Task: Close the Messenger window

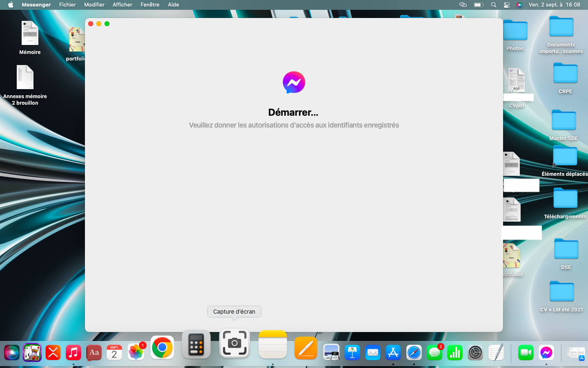Action: pos(91,24)
